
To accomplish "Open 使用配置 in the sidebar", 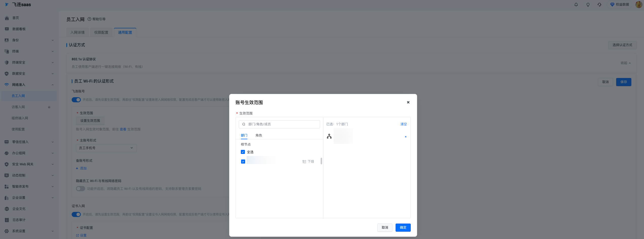I will [18, 129].
